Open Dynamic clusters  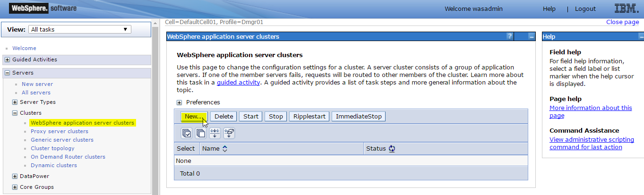click(x=54, y=165)
